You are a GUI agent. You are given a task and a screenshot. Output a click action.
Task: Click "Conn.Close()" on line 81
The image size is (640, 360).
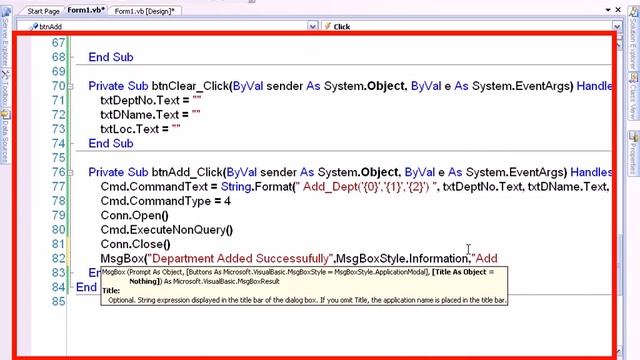[x=136, y=244]
